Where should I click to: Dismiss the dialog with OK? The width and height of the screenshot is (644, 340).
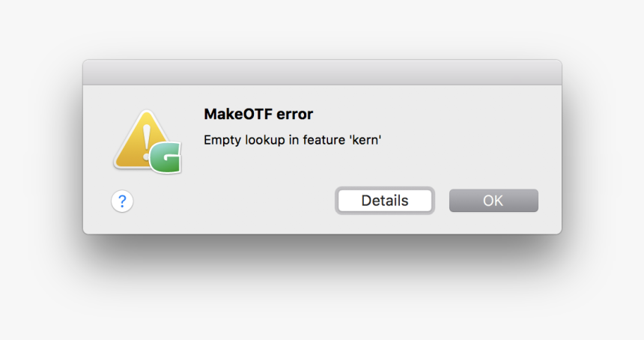[493, 201]
